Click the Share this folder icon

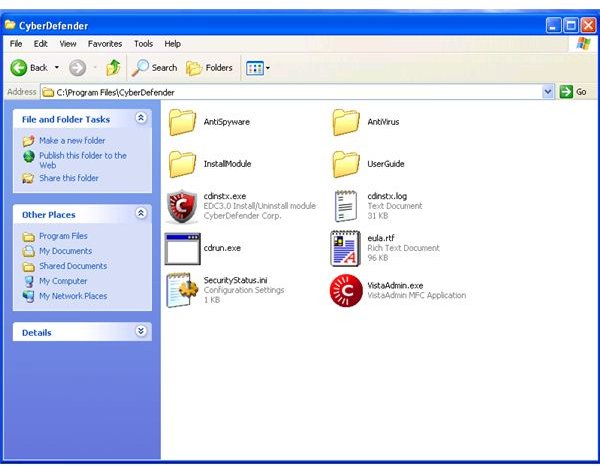[28, 178]
